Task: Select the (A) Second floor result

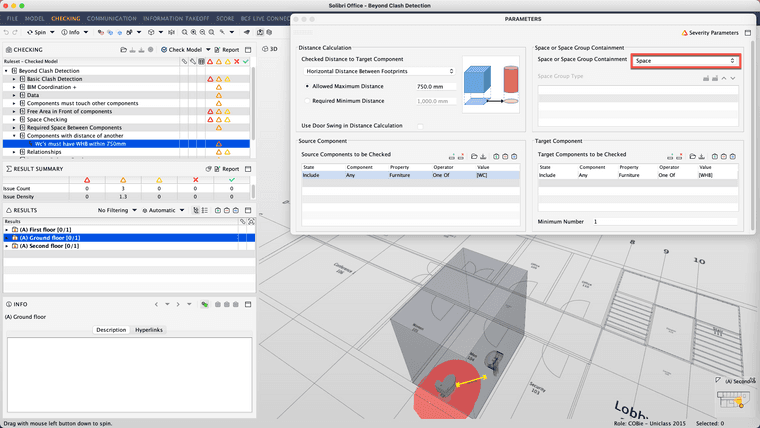Action: point(129,246)
